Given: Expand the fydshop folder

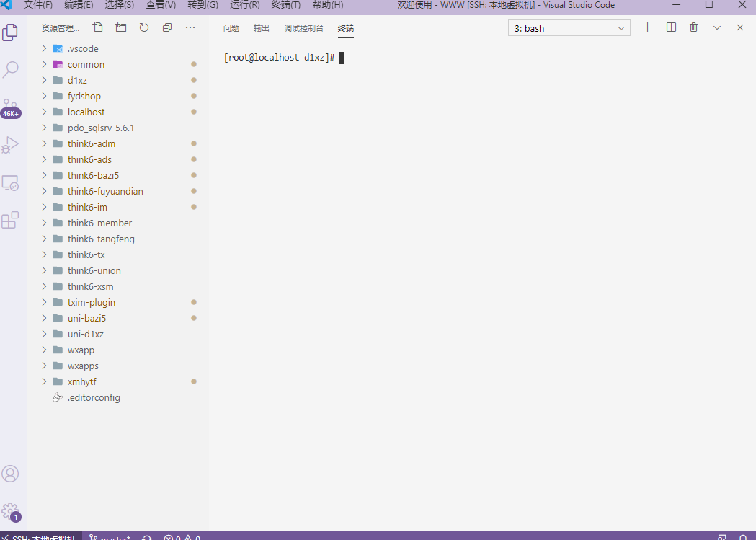Looking at the screenshot, I should (x=44, y=96).
